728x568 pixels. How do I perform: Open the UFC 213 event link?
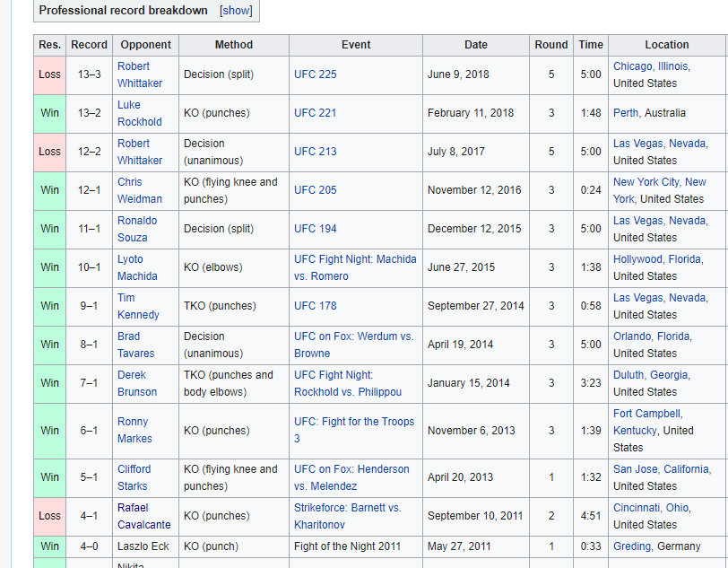(316, 152)
